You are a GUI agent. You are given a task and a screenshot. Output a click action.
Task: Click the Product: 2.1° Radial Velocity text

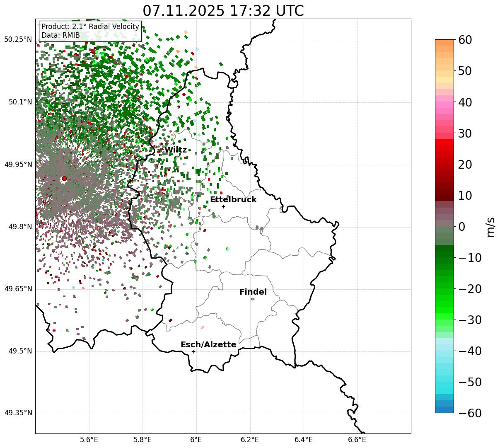90,27
